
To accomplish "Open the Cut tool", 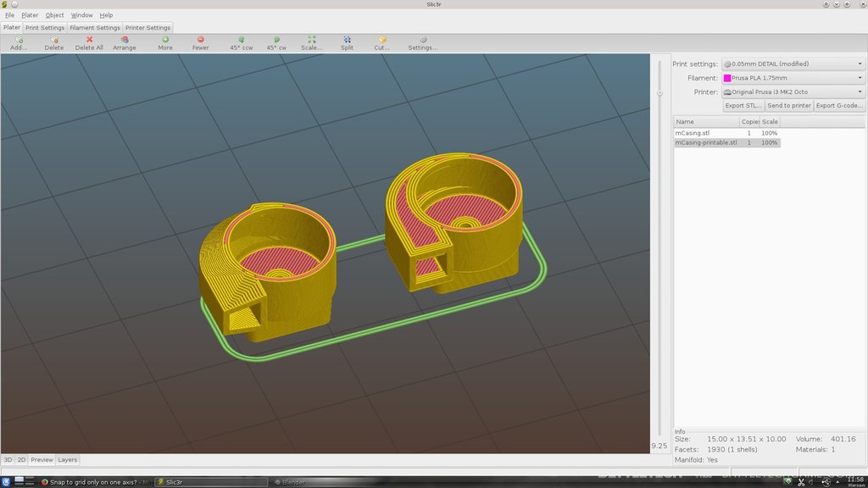I will pos(382,40).
